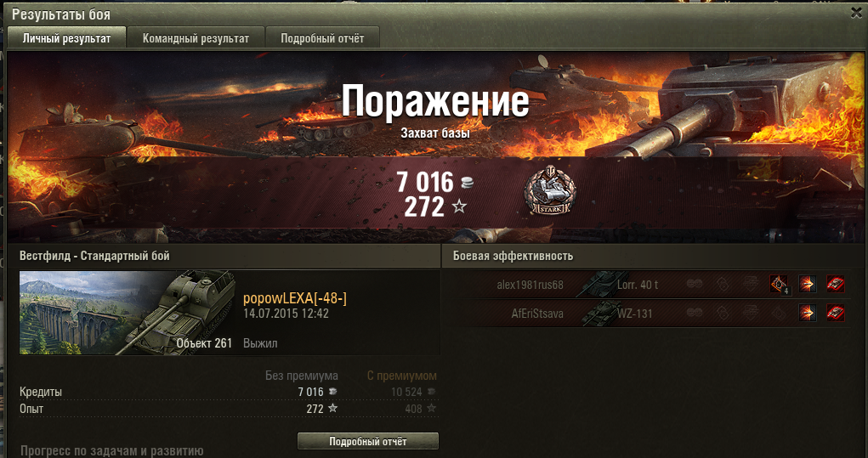Select enemy player AfEriStsava row

[655, 313]
